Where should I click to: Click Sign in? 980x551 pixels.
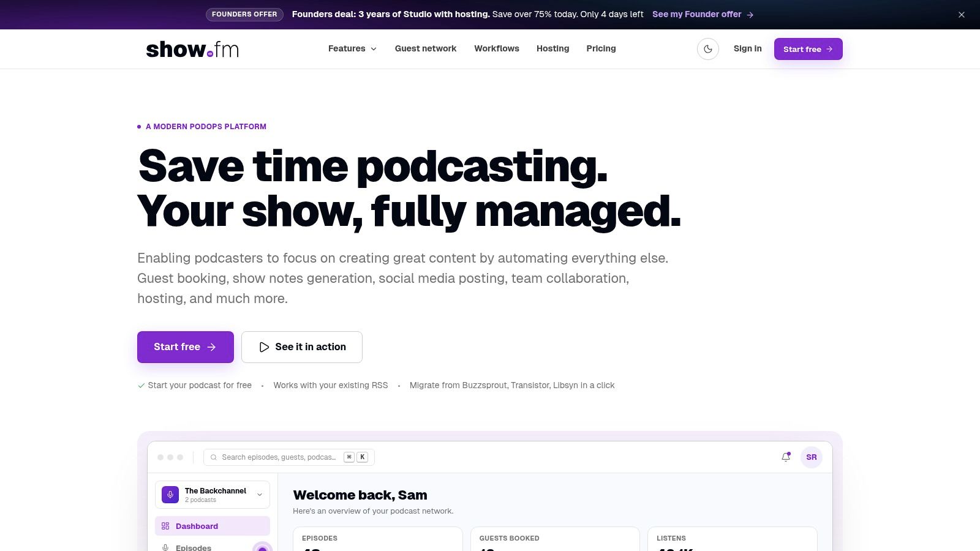click(x=748, y=48)
